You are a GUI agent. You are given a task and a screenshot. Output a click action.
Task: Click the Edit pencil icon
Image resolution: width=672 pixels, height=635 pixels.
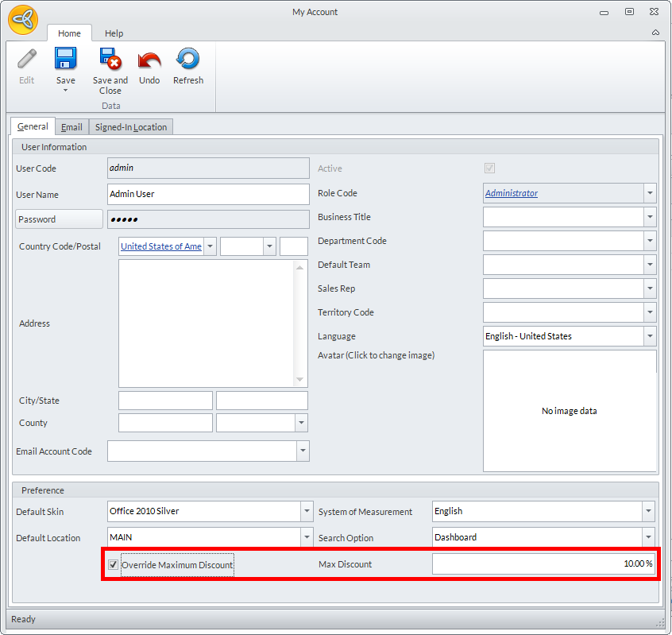(27, 60)
